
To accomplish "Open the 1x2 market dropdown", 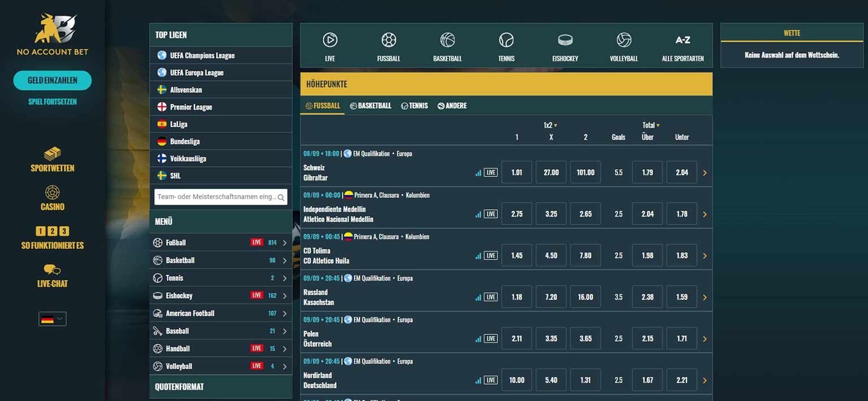I will (x=551, y=125).
